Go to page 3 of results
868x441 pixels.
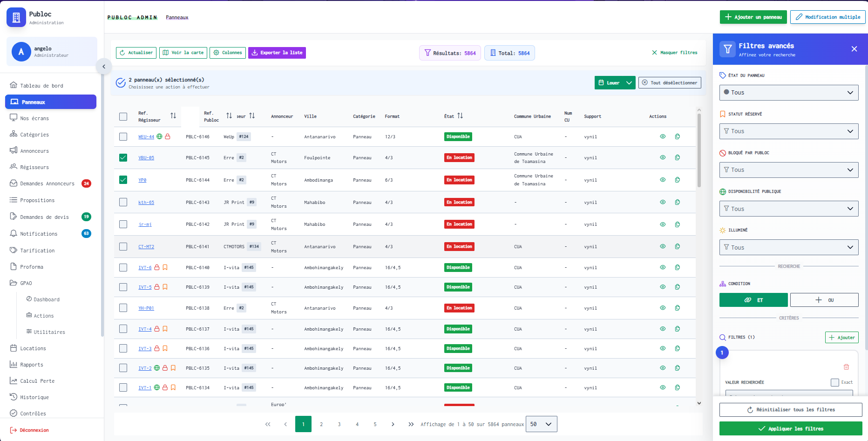coord(339,424)
